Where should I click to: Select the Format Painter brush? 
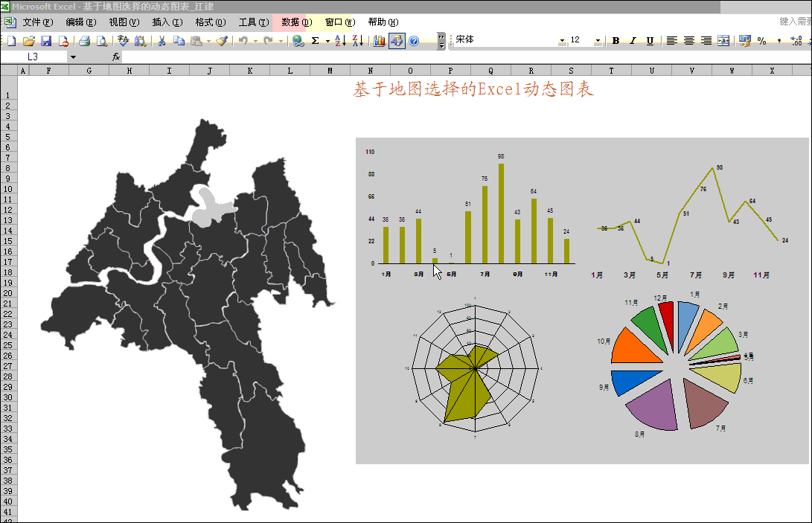pos(222,41)
